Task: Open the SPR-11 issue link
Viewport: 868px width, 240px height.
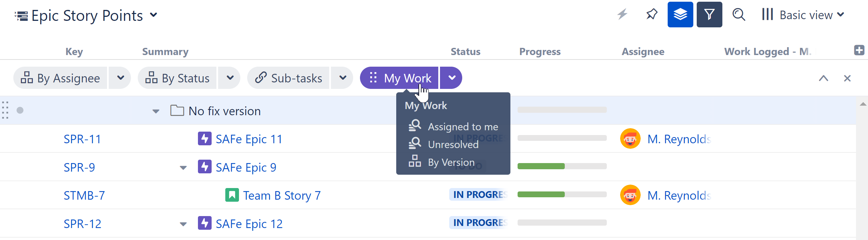Action: click(x=82, y=139)
